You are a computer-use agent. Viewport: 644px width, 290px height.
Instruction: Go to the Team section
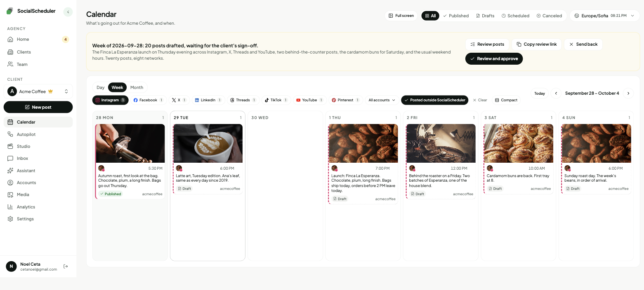point(38,64)
